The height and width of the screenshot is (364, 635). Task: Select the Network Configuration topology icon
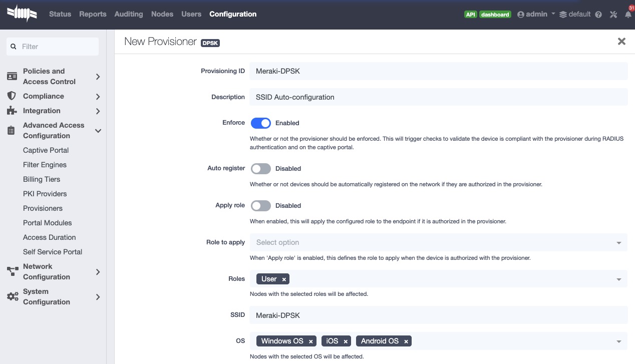12,271
